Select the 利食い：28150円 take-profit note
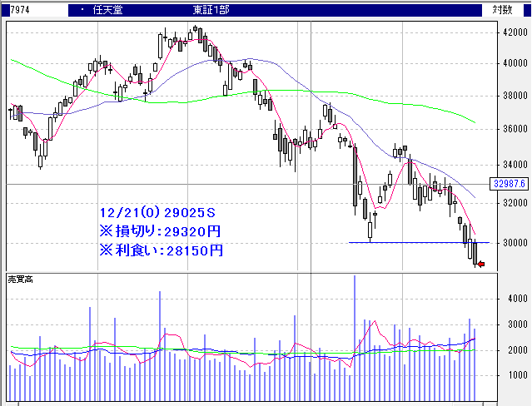Image resolution: width=532 pixels, height=406 pixels. click(160, 249)
